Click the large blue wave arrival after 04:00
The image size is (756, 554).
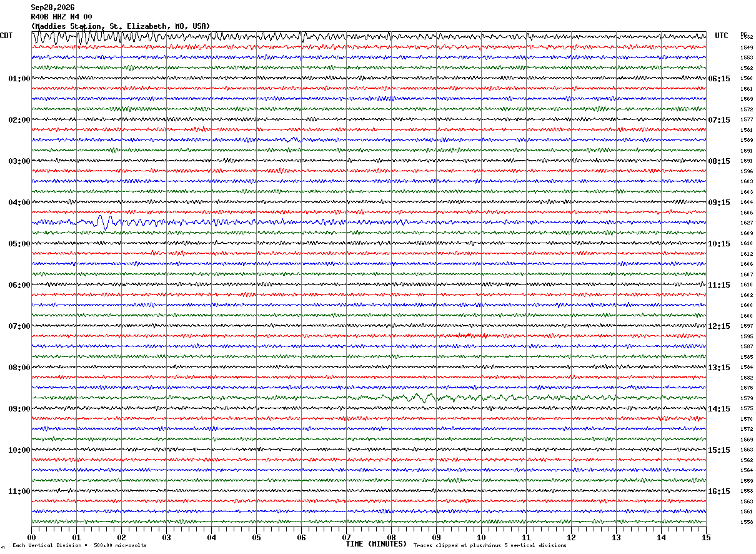pos(103,222)
